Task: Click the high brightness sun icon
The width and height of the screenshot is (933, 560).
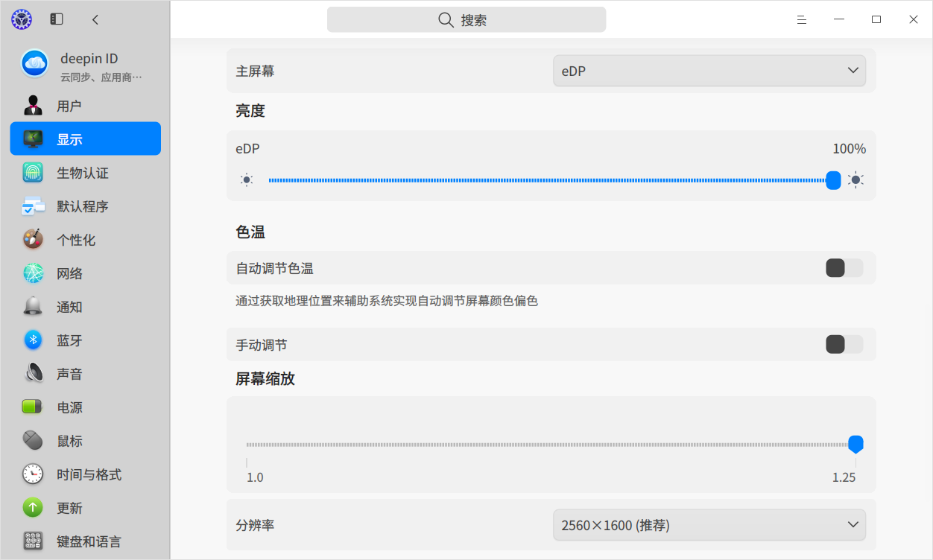Action: click(x=856, y=179)
